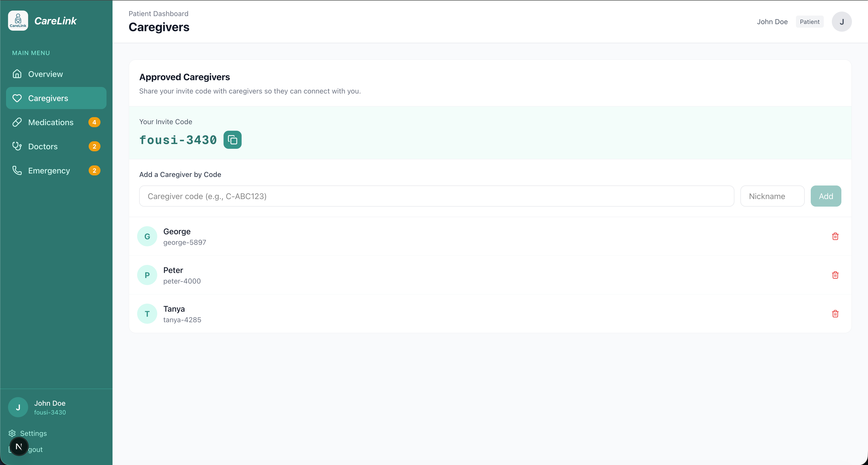Viewport: 868px width, 465px height.
Task: Click the Nickname text field
Action: (772, 196)
